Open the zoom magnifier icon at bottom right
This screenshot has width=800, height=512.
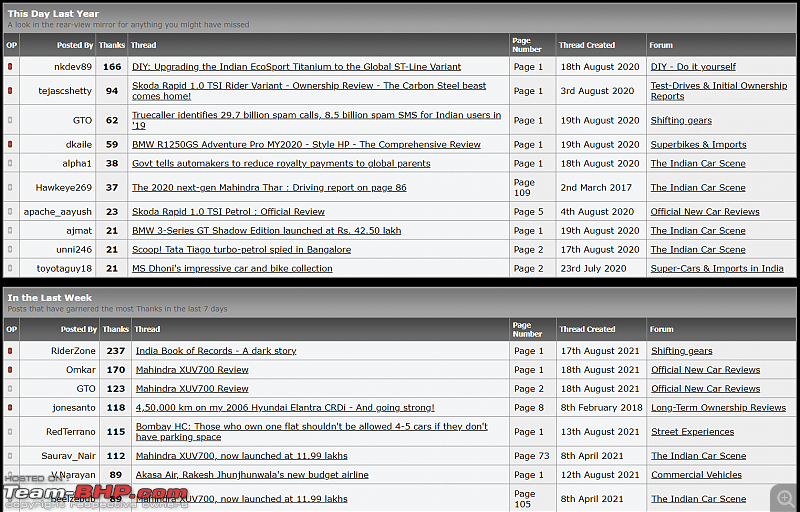click(785, 498)
